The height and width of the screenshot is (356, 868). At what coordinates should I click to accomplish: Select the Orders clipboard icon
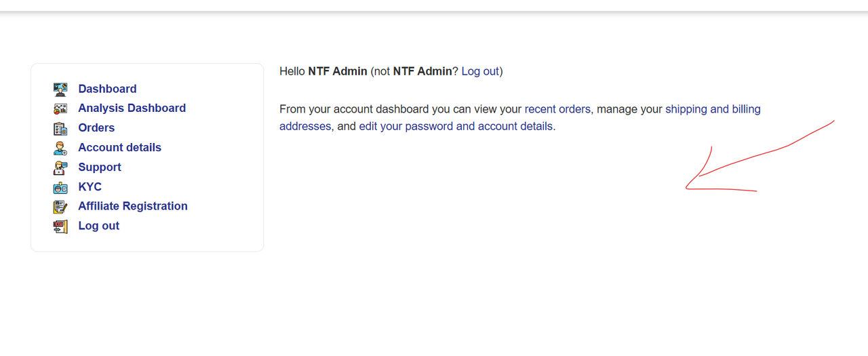coord(60,128)
